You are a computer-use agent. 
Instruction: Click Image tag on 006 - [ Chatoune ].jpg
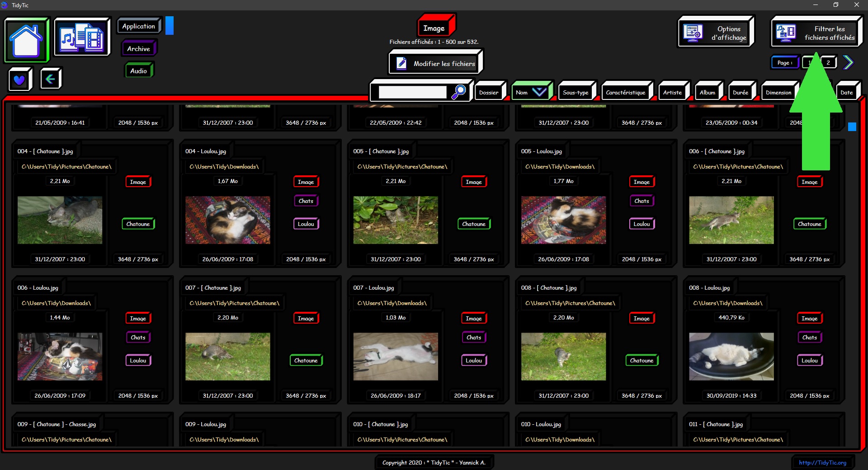809,182
